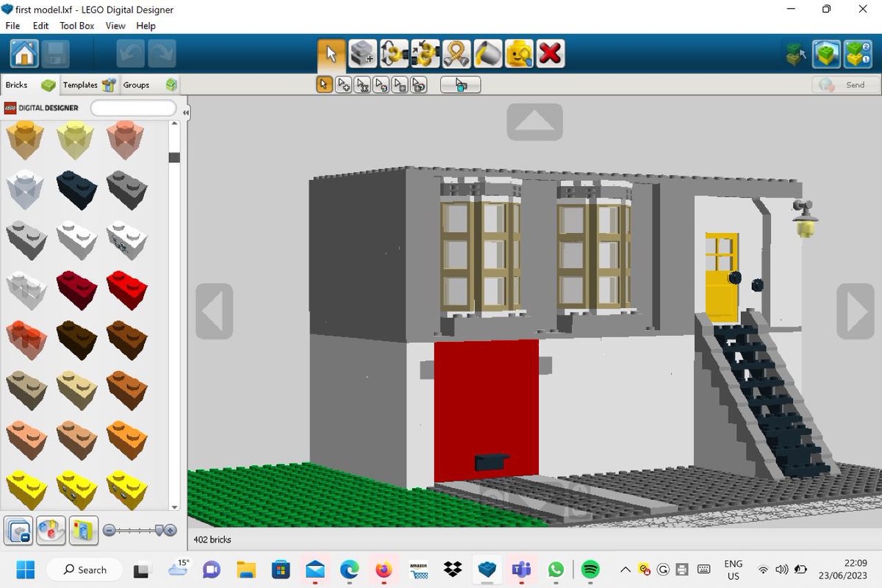The height and width of the screenshot is (588, 882).
Task: Select the Clone brick tool
Action: [362, 54]
